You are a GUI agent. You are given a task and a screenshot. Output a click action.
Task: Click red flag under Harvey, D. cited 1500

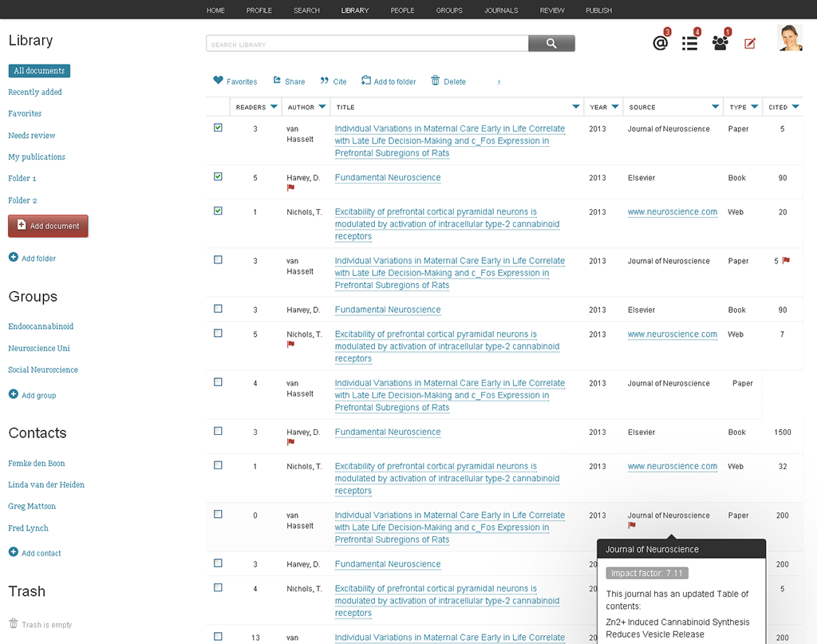coord(290,442)
